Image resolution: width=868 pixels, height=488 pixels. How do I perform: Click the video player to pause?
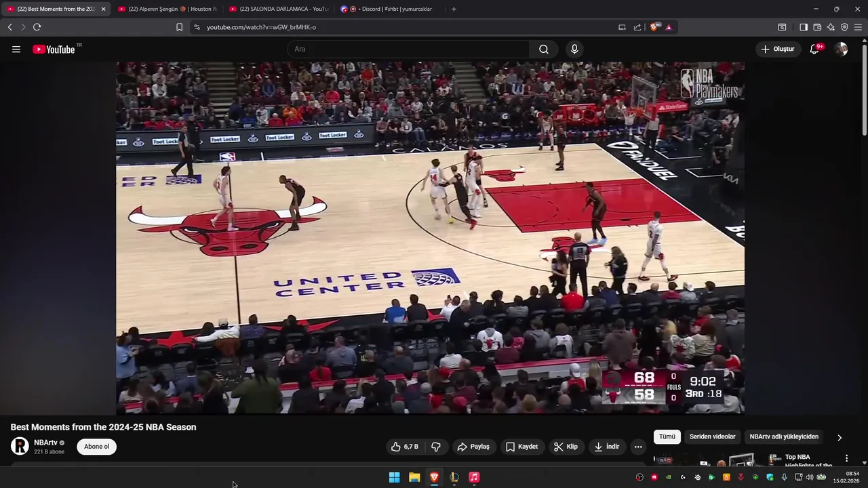pyautogui.click(x=430, y=237)
